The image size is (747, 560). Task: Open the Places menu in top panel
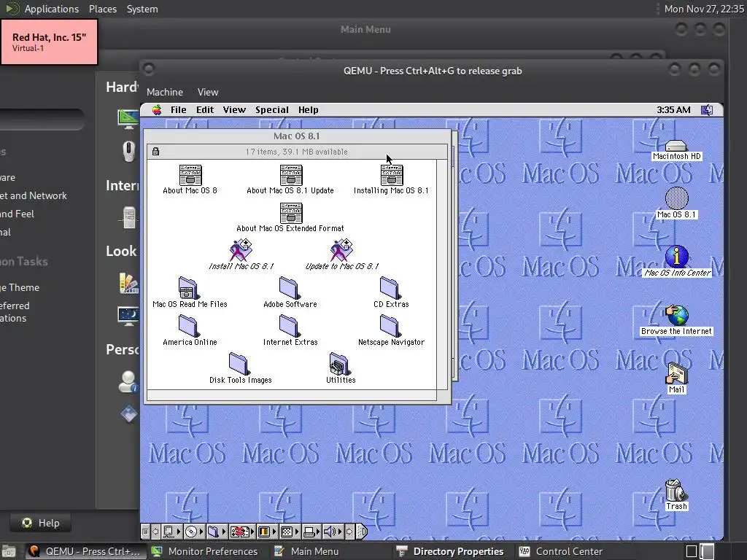coord(102,9)
